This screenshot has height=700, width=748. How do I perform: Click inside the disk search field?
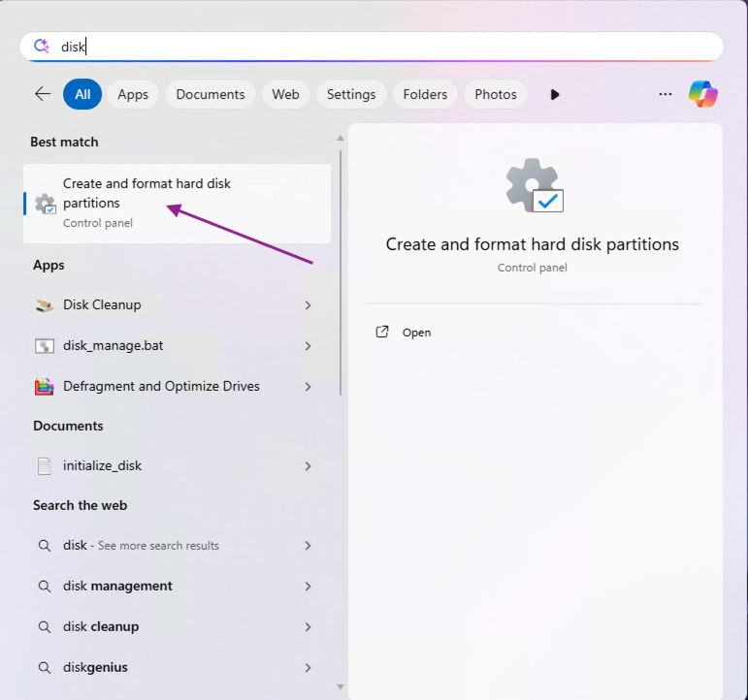pyautogui.click(x=372, y=47)
